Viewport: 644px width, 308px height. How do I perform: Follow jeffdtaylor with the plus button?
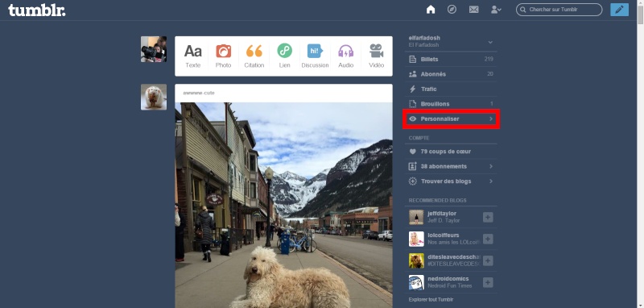click(x=488, y=217)
